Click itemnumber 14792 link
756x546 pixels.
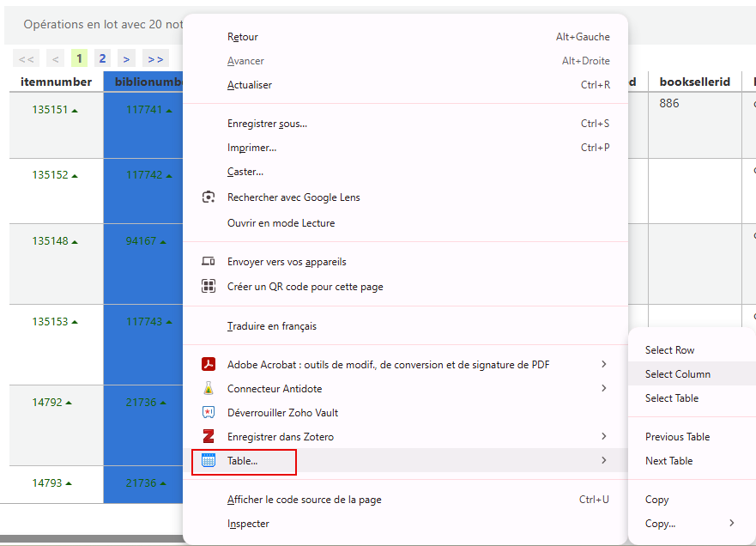pos(47,403)
